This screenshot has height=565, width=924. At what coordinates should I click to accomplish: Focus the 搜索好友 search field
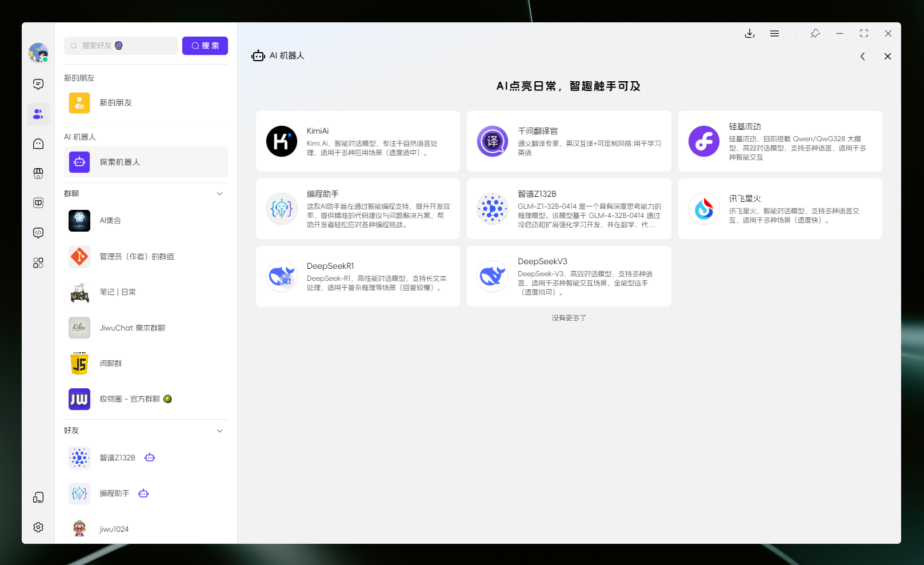coord(121,46)
